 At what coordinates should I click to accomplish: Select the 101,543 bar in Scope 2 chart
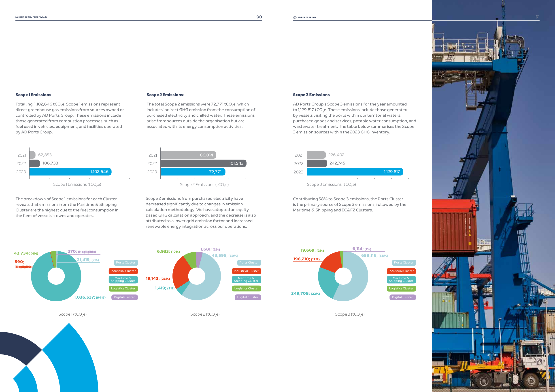point(203,163)
